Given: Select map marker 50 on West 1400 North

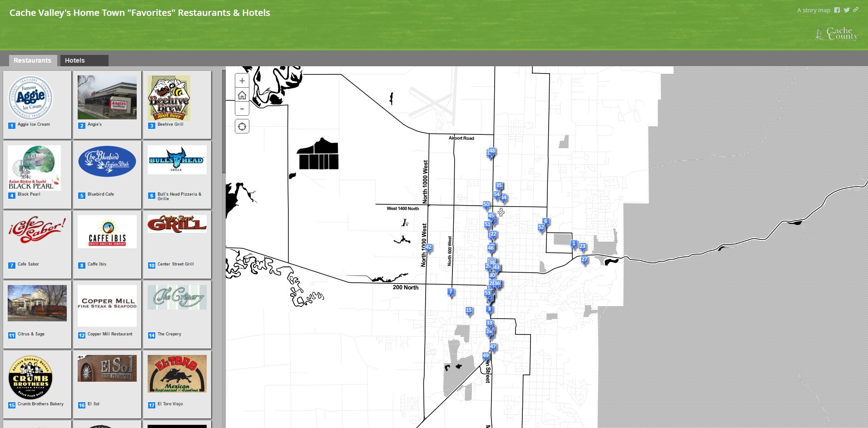Looking at the screenshot, I should click(x=486, y=205).
